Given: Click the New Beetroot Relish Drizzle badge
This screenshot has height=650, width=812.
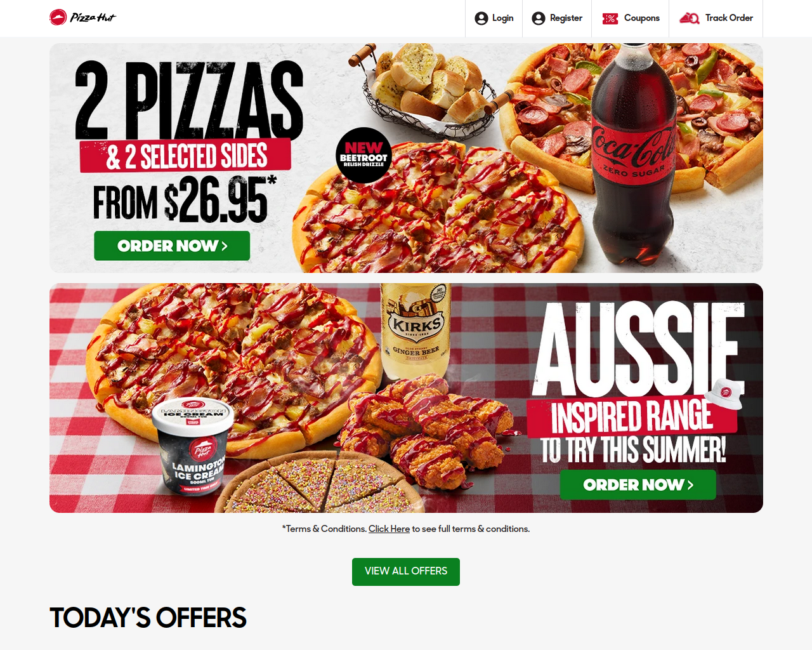Looking at the screenshot, I should [363, 156].
